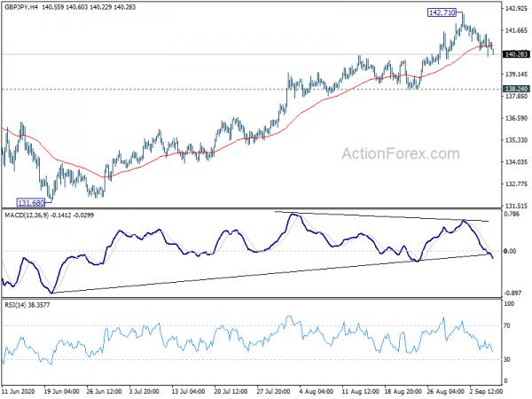
Task: Click the 20 Jul 12:00 time label
Action: click(231, 391)
